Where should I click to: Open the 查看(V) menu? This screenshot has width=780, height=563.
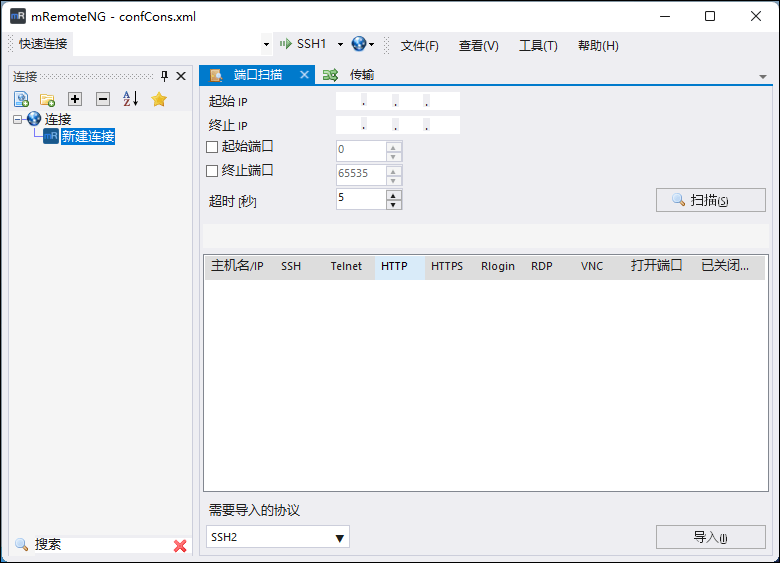coord(479,46)
